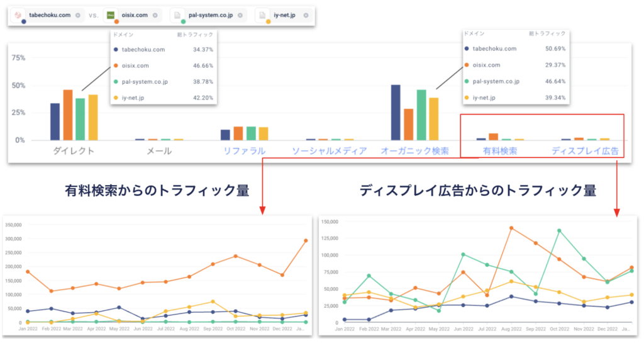Click oisix.com Aug 2022 peak in display ads chart
The image size is (644, 343).
[511, 228]
